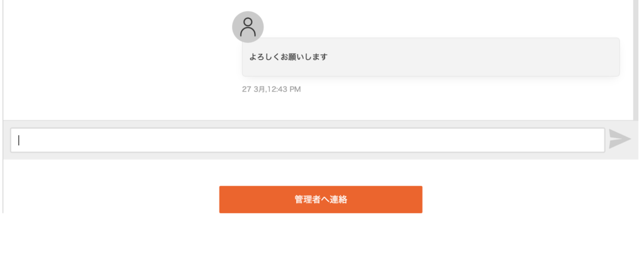Click the よろしくお願いします message bubble
644x254 pixels.
pyautogui.click(x=430, y=57)
